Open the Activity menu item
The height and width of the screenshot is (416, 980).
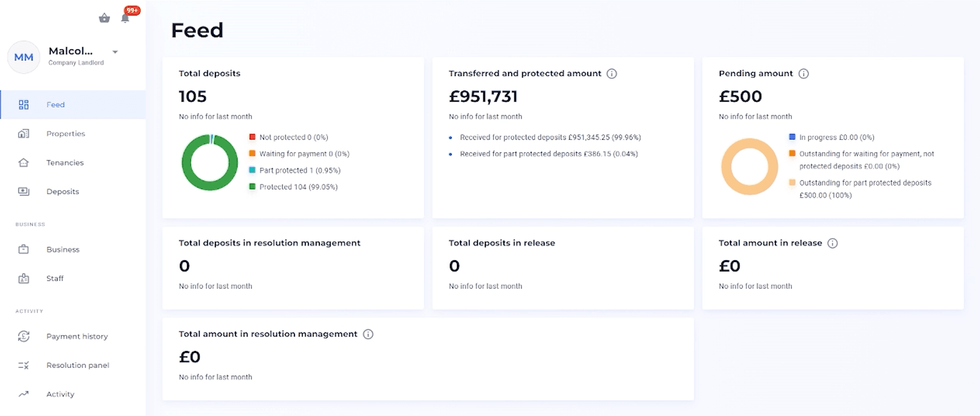(60, 394)
